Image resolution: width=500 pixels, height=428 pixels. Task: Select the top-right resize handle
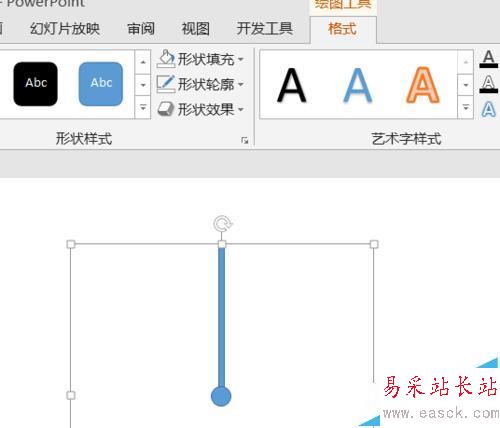tap(374, 244)
